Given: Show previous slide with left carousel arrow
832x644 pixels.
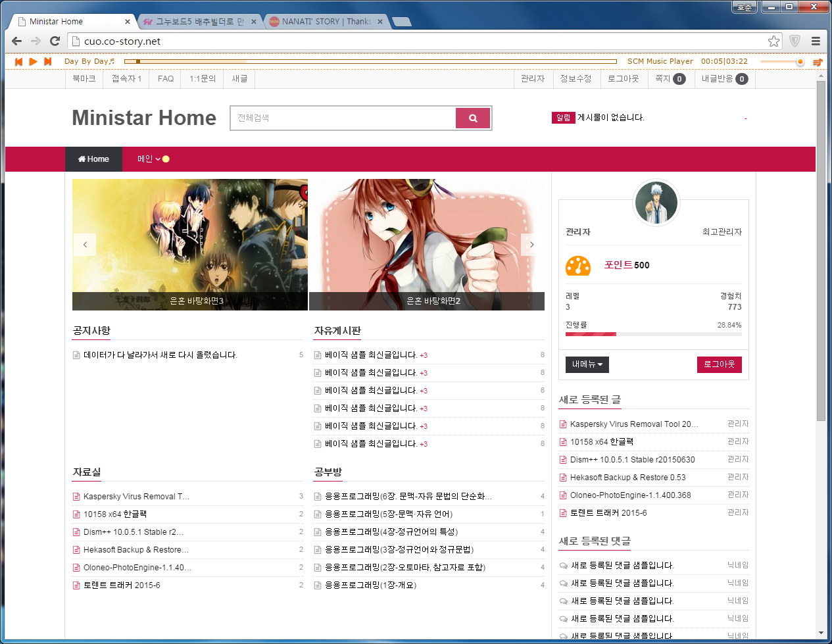Looking at the screenshot, I should (x=85, y=245).
